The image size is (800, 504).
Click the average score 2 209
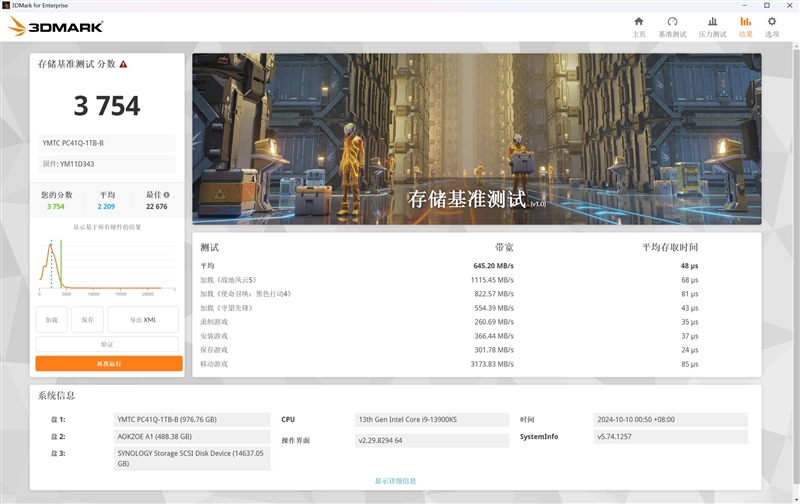[x=106, y=207]
